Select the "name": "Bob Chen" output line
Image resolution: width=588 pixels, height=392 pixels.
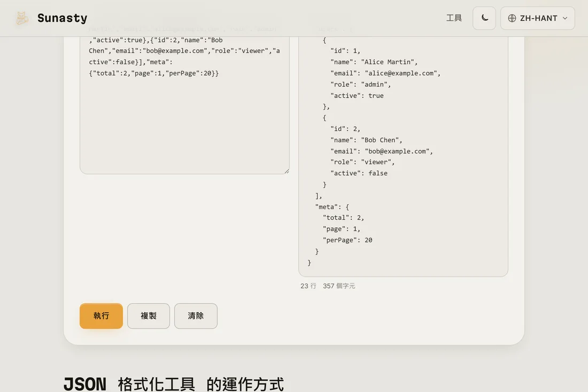pyautogui.click(x=366, y=140)
